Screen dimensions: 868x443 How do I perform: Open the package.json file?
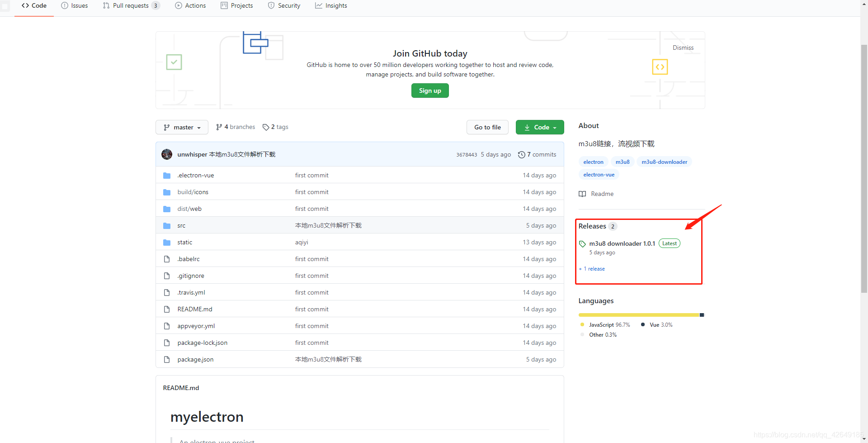[195, 359]
